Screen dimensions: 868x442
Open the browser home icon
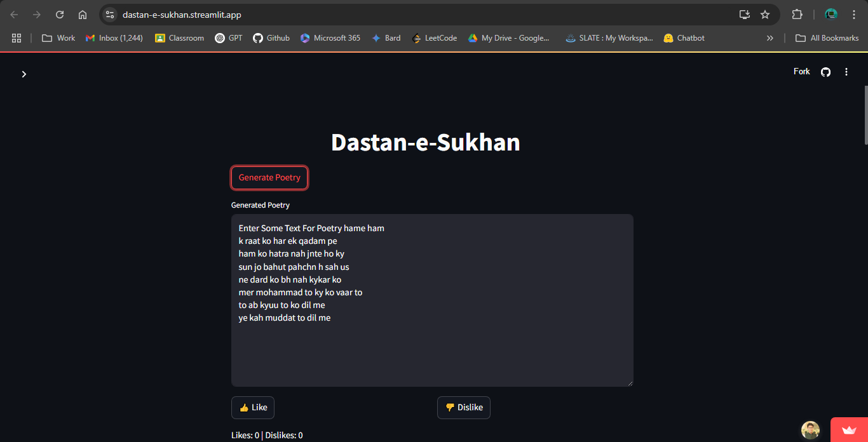pyautogui.click(x=82, y=14)
